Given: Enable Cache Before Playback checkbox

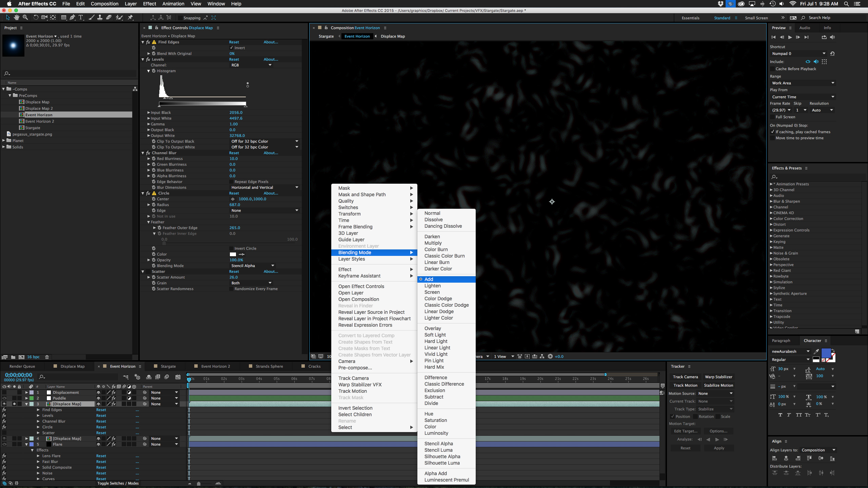Looking at the screenshot, I should coord(772,69).
